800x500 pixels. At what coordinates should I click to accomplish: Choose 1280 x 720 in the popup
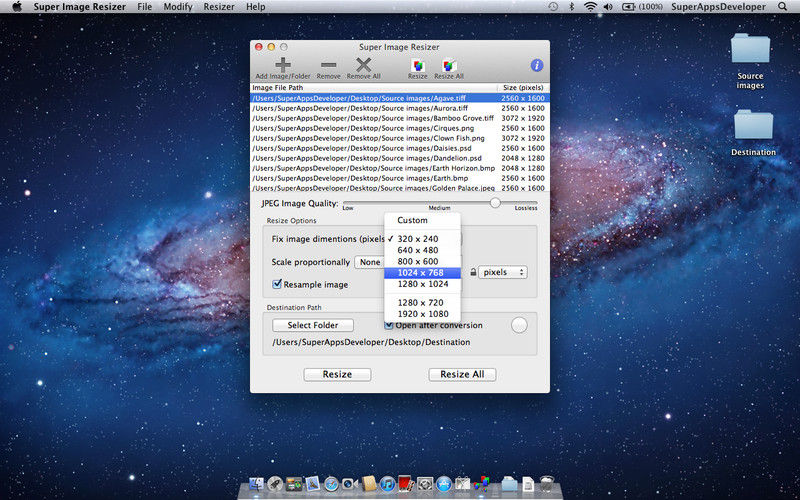pos(422,303)
